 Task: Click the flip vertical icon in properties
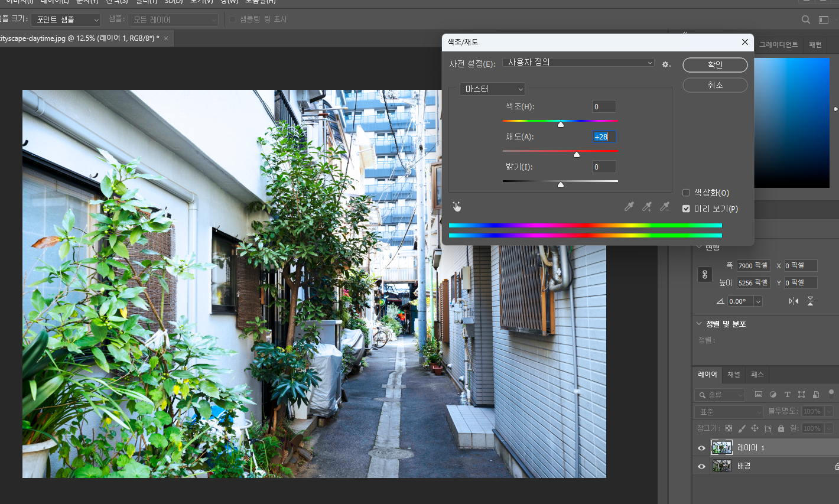tap(810, 301)
